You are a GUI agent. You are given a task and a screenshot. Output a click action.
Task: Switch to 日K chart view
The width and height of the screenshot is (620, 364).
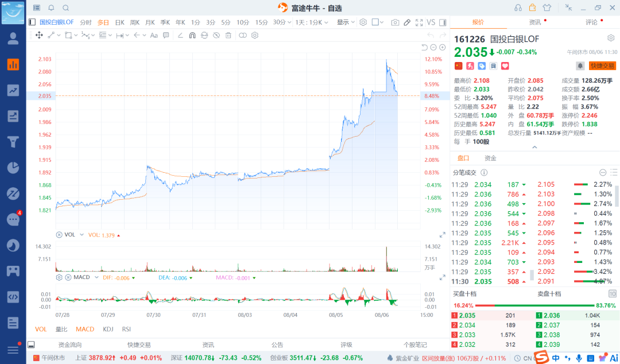[119, 22]
